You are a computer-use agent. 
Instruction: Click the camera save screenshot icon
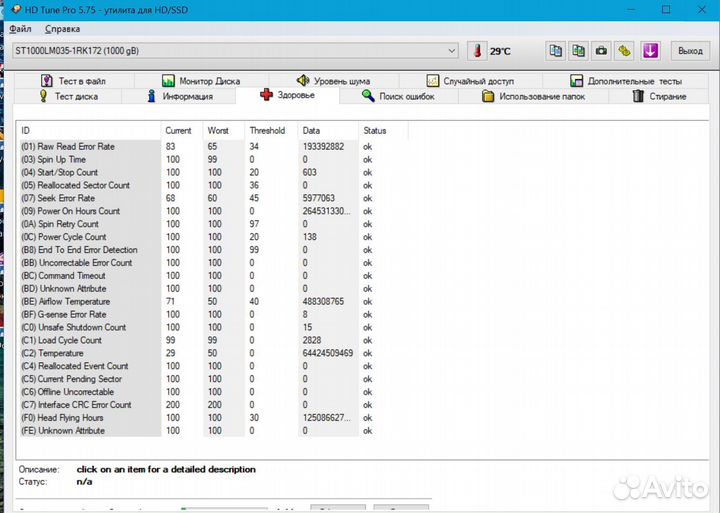pos(602,50)
